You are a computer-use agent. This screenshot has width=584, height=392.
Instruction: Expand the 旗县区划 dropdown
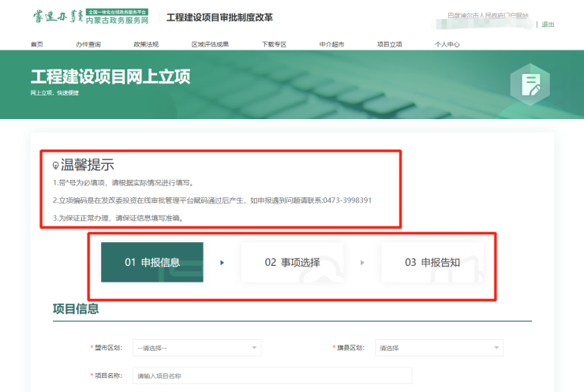[439, 348]
